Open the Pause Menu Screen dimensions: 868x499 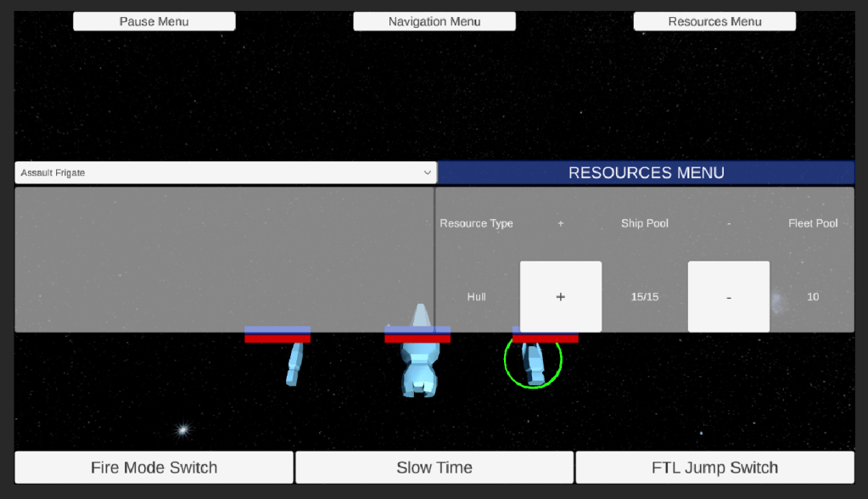[154, 21]
